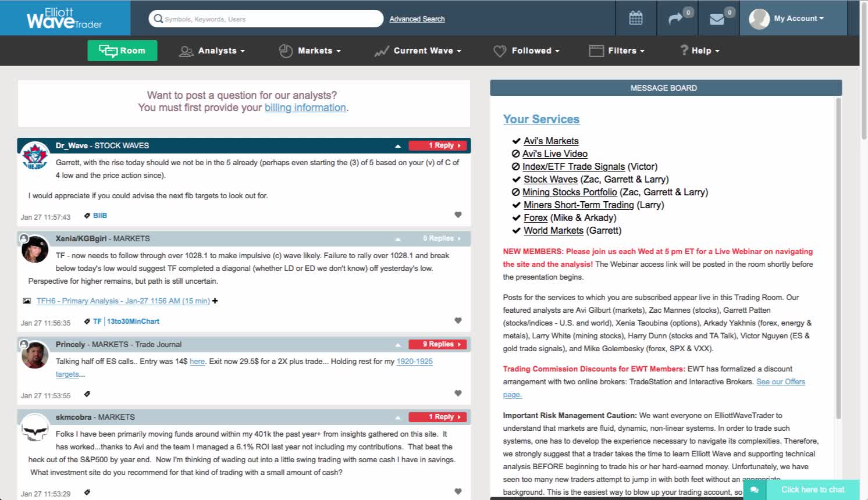Click Xenia/KGBgirl's avatar photo
Screen dimensions: 868x500
(x=35, y=249)
